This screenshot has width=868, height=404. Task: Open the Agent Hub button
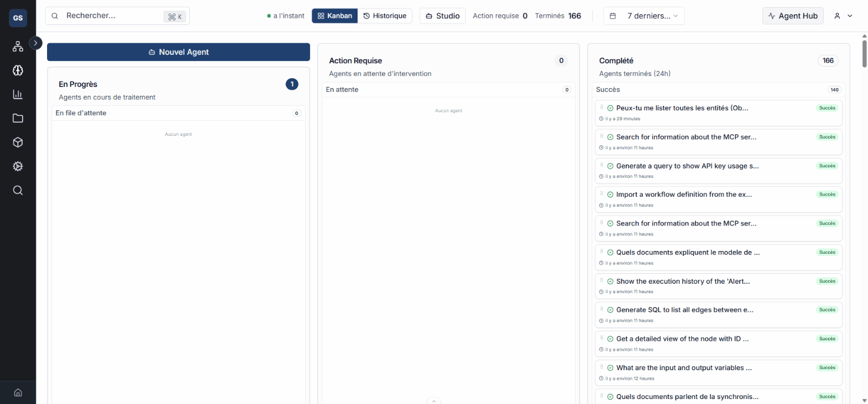(793, 16)
